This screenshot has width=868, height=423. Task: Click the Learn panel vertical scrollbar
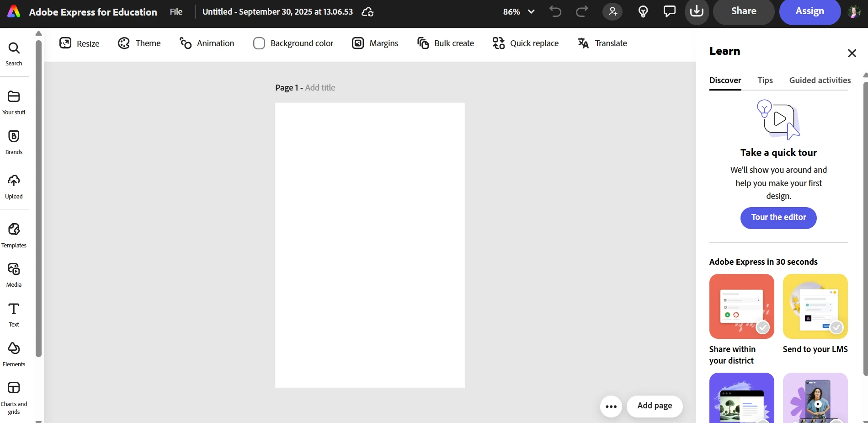coord(865,229)
